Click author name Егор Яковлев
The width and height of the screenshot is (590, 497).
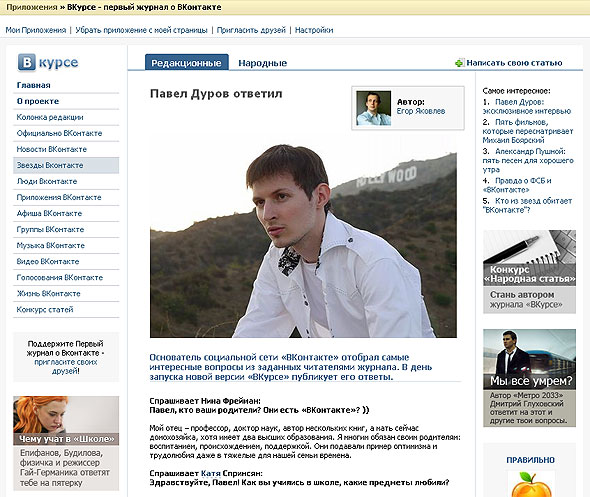coord(421,111)
